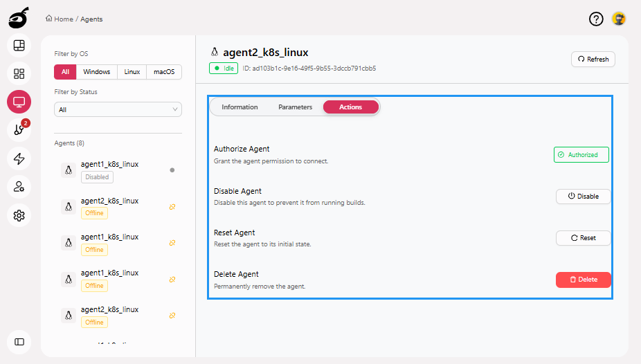Select the Actions tab

coord(351,107)
